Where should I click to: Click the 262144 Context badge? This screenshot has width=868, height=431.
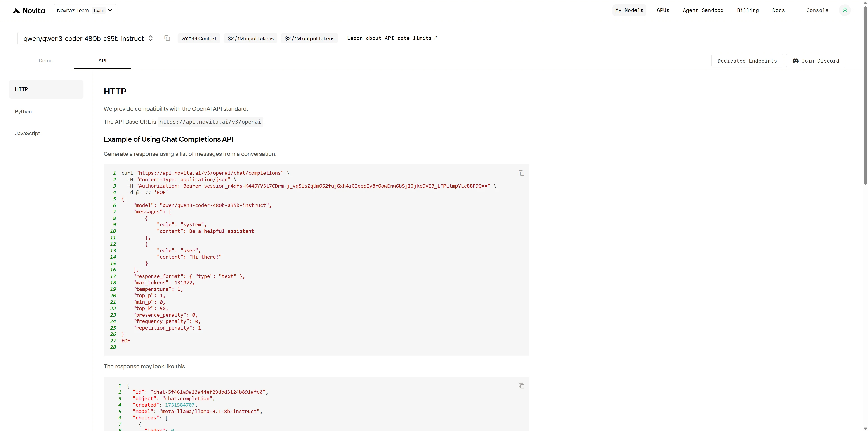199,38
